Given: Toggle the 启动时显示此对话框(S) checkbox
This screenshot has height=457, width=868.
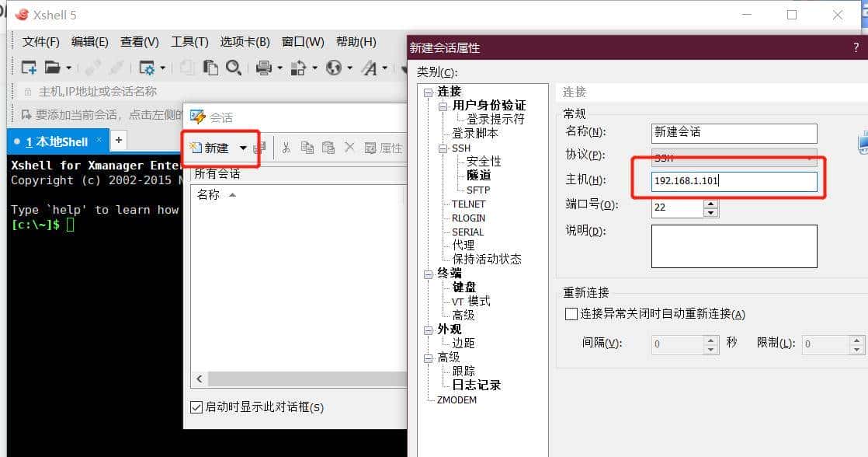Looking at the screenshot, I should pos(196,407).
